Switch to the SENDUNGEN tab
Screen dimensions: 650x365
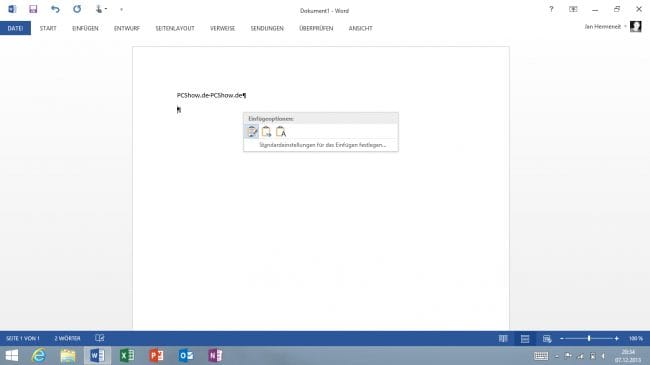click(x=267, y=28)
